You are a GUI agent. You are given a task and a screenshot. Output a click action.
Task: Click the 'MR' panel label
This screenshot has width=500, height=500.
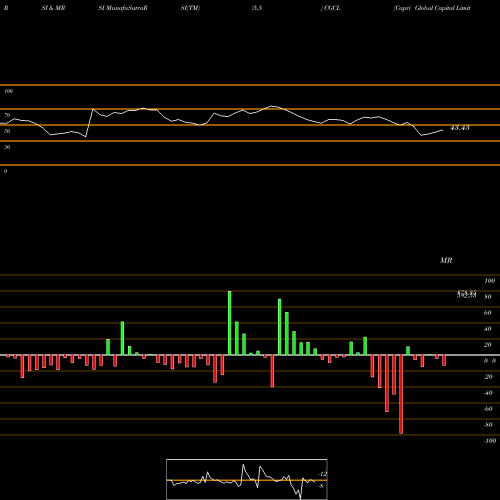tap(446, 260)
